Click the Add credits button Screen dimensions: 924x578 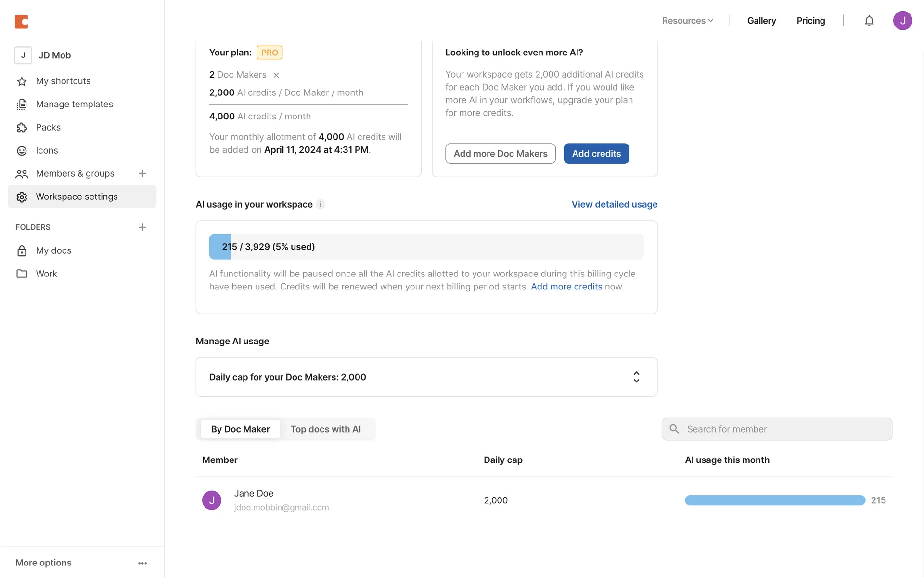(x=596, y=154)
